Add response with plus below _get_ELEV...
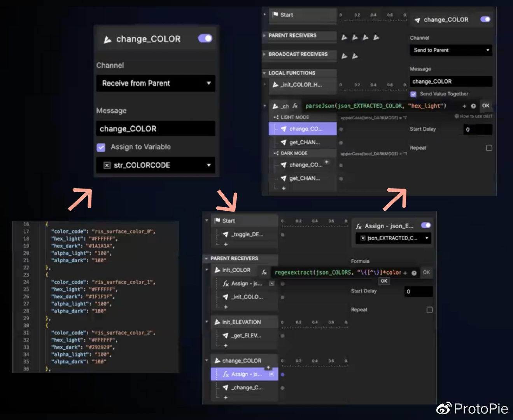Image resolution: width=513 pixels, height=420 pixels. 226,345
